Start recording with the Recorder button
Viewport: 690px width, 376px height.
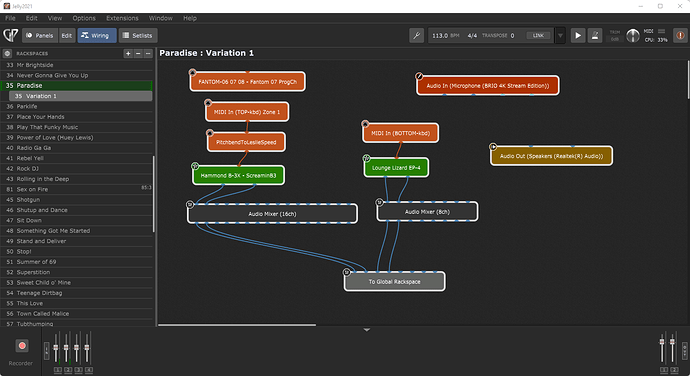pos(22,346)
